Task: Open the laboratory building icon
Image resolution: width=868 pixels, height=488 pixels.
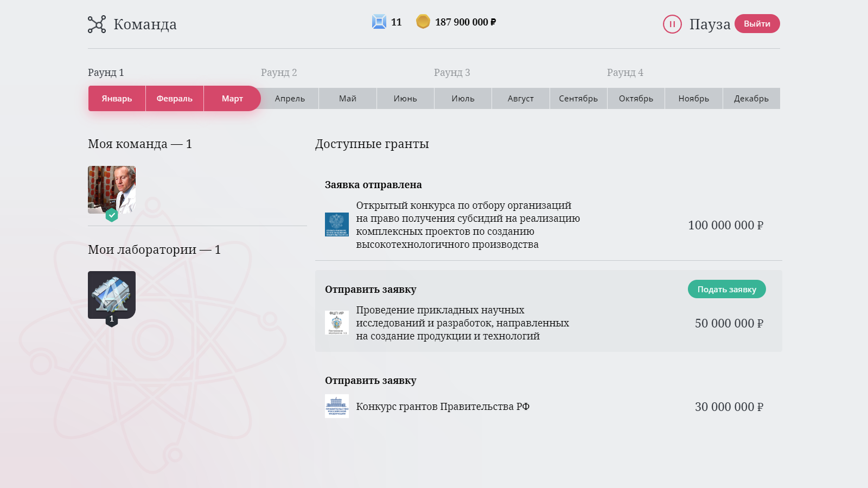Action: click(x=112, y=294)
